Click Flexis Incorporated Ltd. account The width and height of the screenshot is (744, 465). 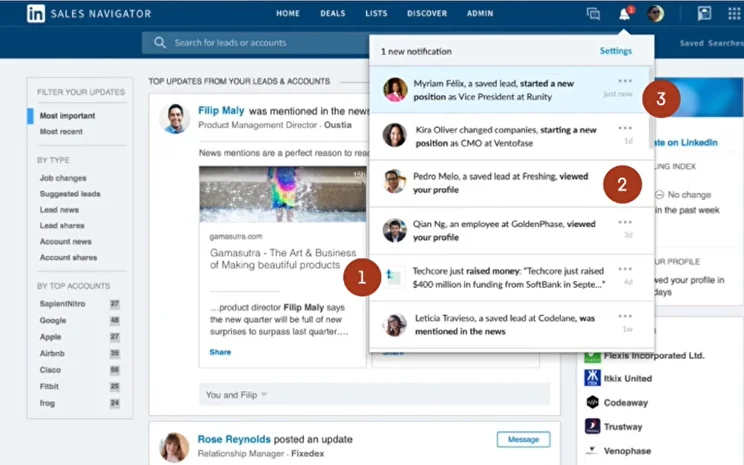click(654, 355)
